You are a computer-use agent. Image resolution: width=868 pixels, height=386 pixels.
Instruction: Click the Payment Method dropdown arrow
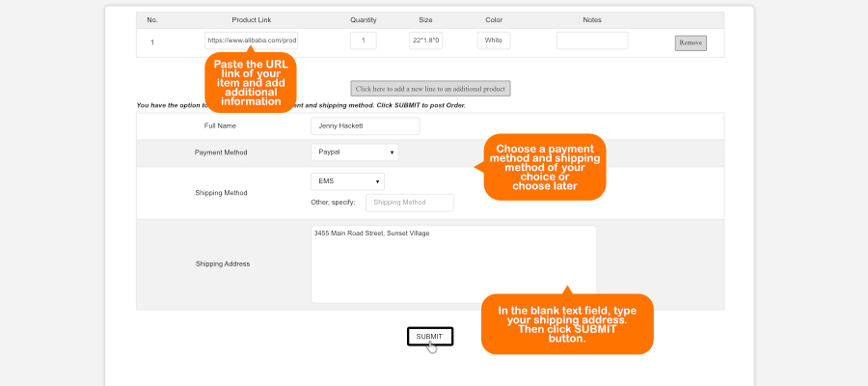pos(392,152)
